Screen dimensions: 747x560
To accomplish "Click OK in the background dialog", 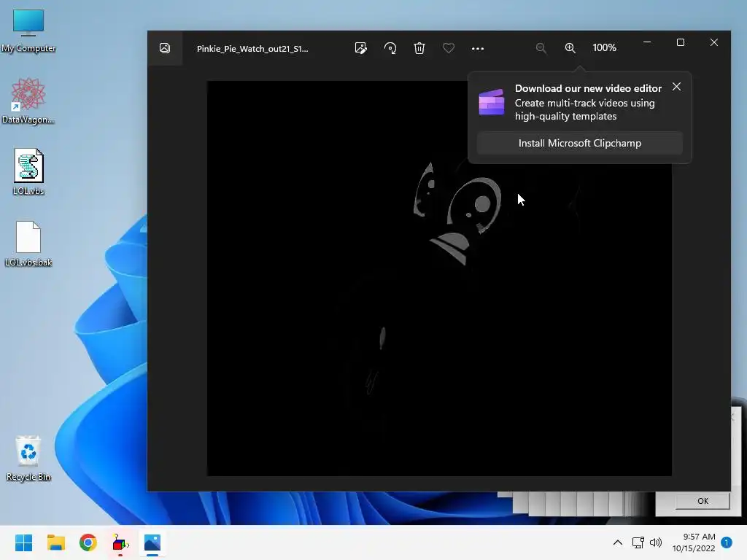I will point(703,501).
